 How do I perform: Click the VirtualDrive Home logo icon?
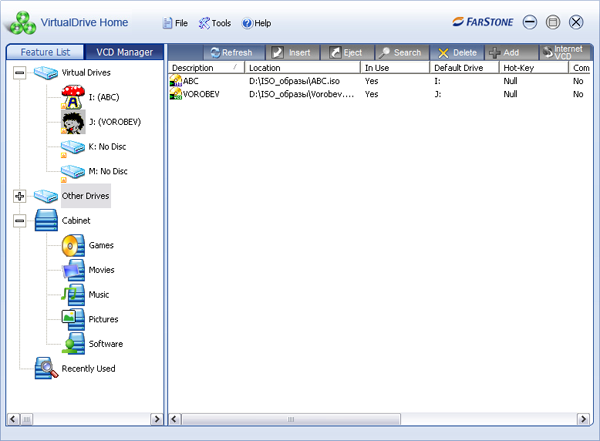23,23
